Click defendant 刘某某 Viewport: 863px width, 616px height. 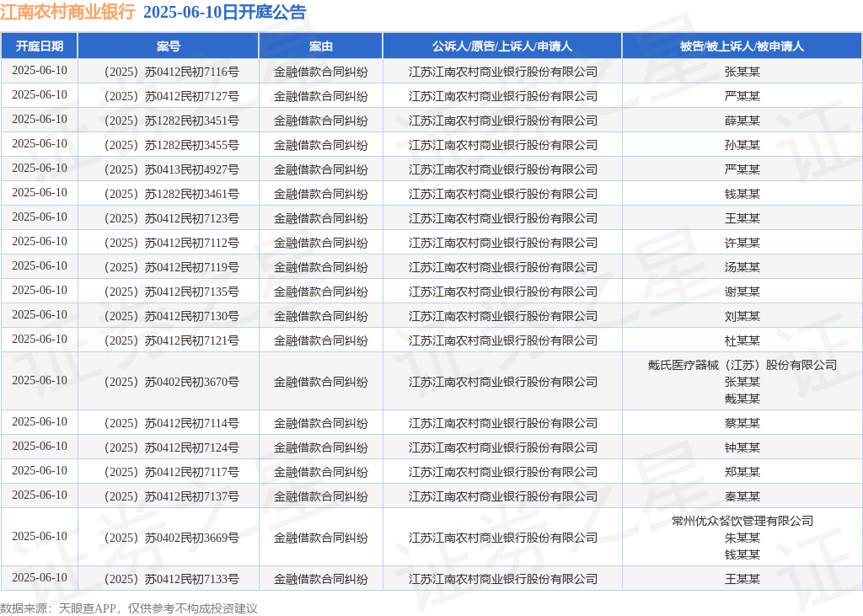(x=742, y=316)
